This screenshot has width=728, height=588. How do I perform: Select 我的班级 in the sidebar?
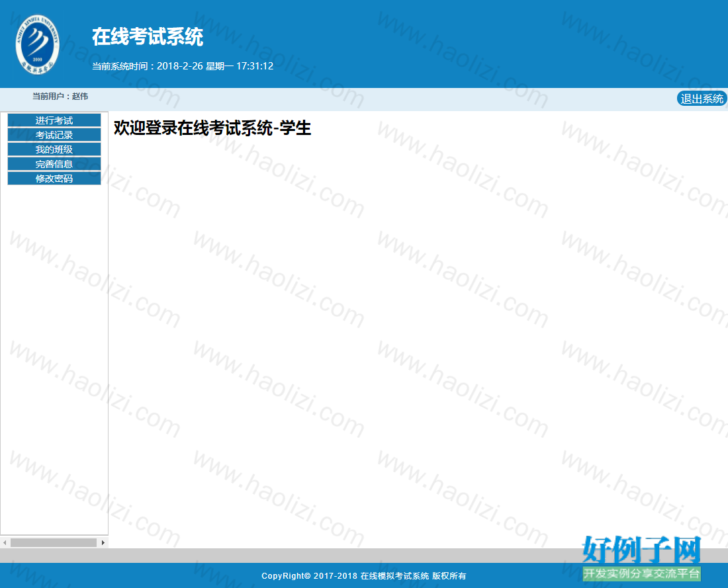pos(54,149)
